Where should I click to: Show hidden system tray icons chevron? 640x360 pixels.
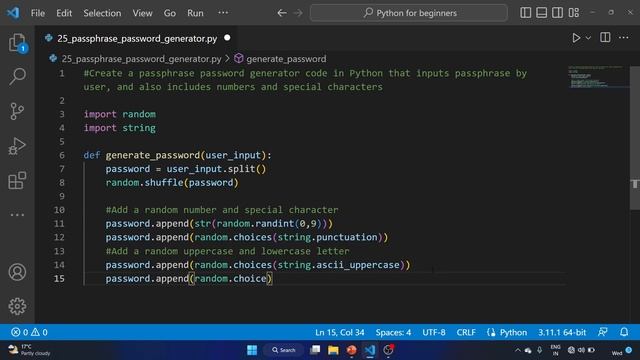click(x=518, y=350)
